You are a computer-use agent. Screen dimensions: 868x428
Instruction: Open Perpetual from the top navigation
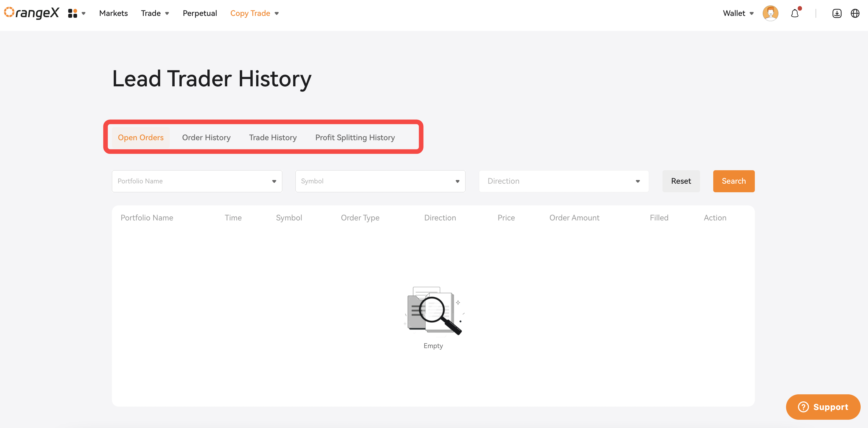pyautogui.click(x=200, y=13)
